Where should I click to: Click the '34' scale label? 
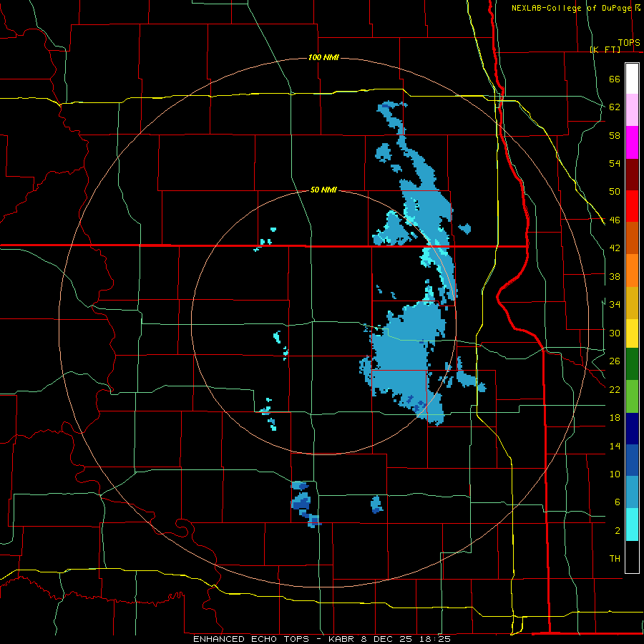click(x=615, y=304)
